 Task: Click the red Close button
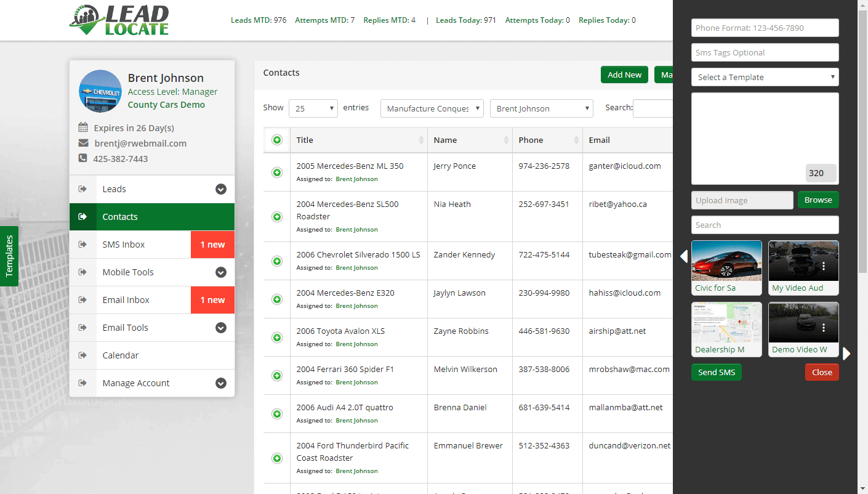[822, 372]
